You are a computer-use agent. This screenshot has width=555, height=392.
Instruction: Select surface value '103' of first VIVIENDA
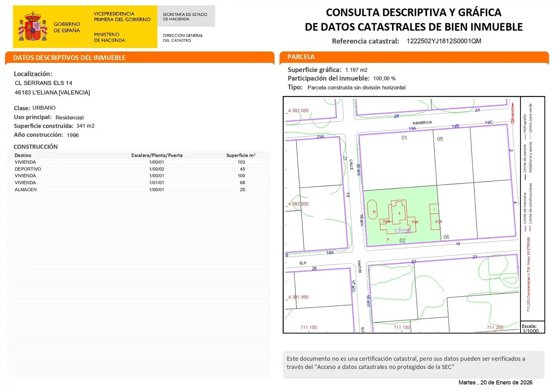pyautogui.click(x=241, y=162)
